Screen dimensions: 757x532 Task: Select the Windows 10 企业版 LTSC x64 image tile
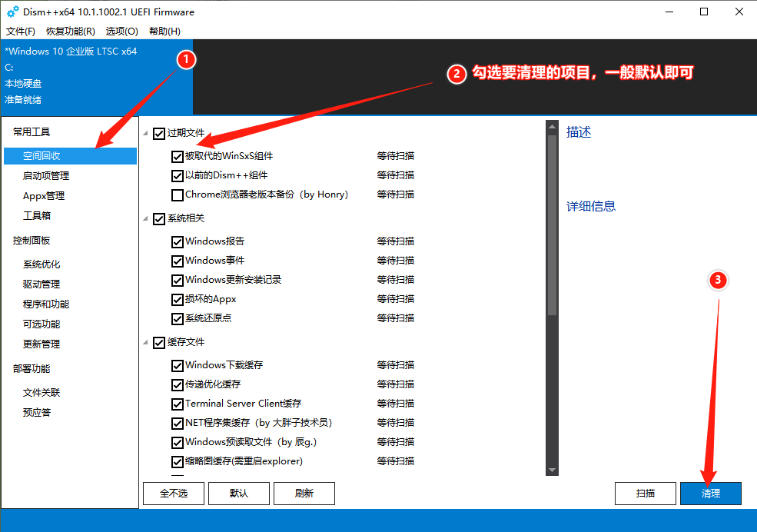[x=97, y=77]
